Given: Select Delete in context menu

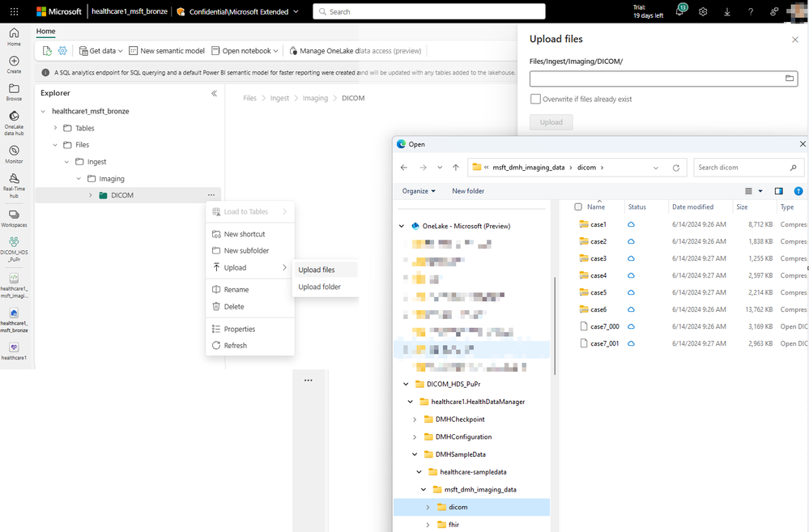Looking at the screenshot, I should 250,307.
